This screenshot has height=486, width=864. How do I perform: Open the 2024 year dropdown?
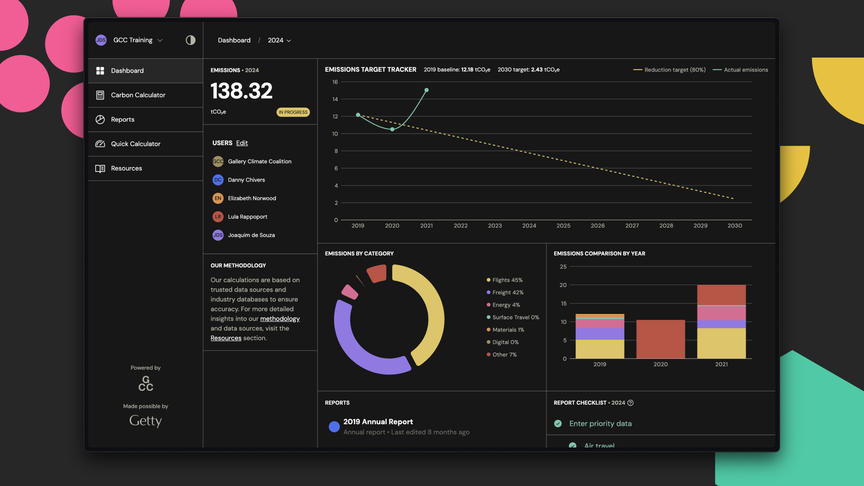(279, 40)
